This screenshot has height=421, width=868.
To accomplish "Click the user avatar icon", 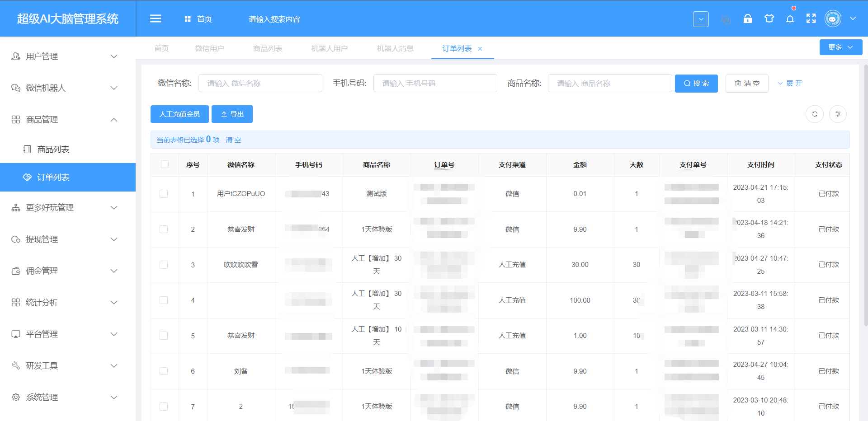I will coord(833,19).
